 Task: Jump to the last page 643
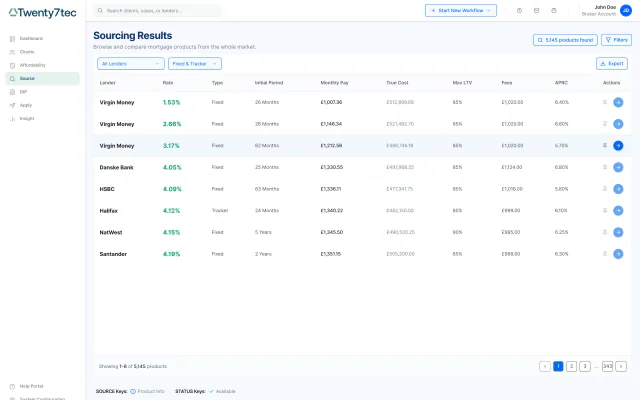pos(607,367)
